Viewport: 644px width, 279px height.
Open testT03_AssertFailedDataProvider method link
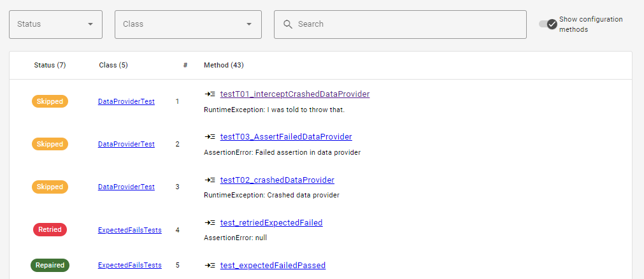(x=286, y=137)
